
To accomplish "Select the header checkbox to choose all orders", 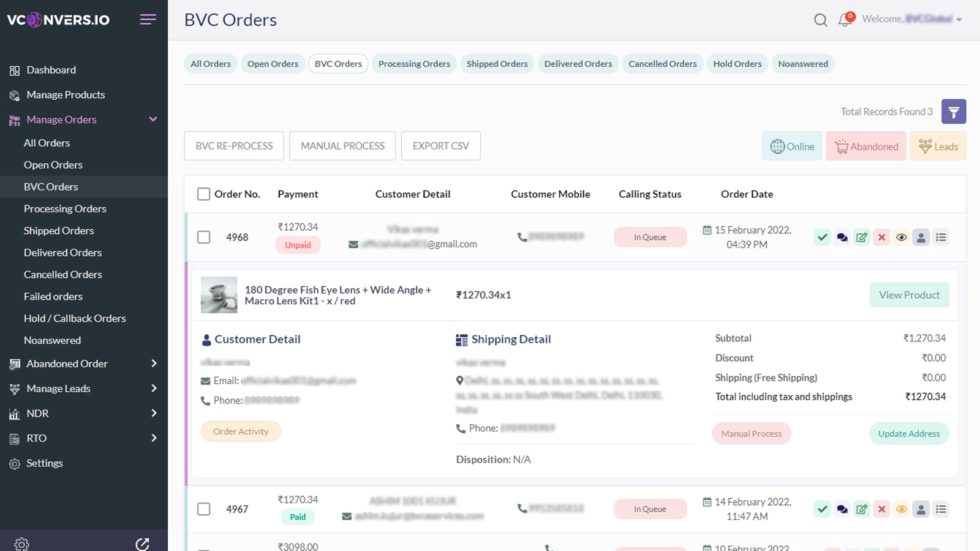I will click(x=204, y=193).
